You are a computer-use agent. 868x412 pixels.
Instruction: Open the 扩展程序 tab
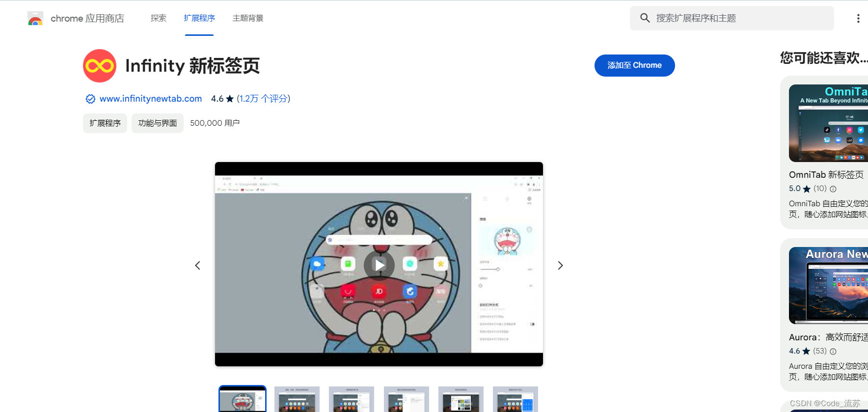click(x=199, y=18)
